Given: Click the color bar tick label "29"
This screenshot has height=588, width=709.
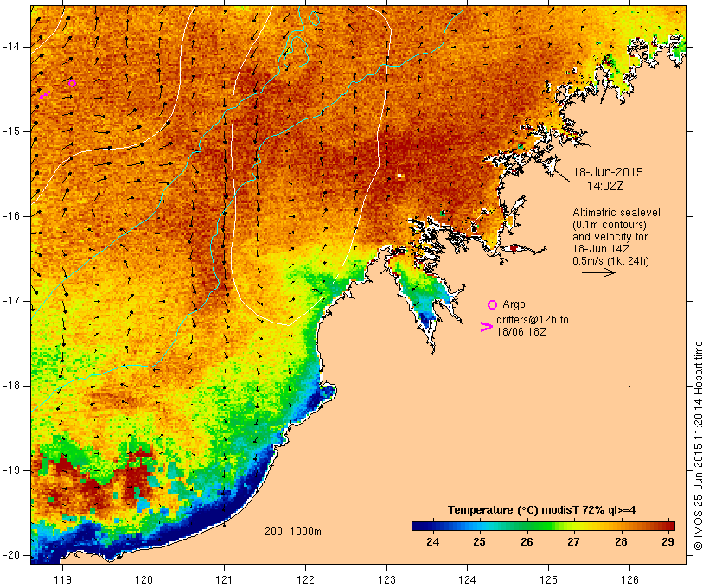Looking at the screenshot, I should pyautogui.click(x=667, y=542).
